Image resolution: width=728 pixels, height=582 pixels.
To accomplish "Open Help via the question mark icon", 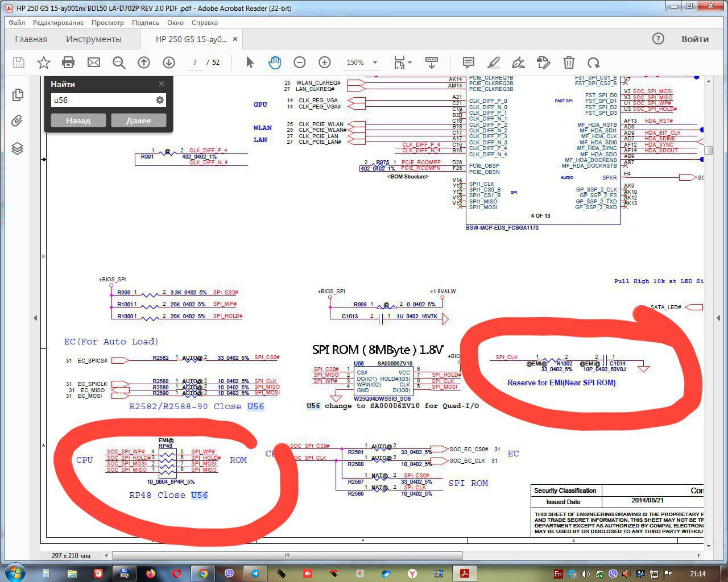I will pos(658,39).
